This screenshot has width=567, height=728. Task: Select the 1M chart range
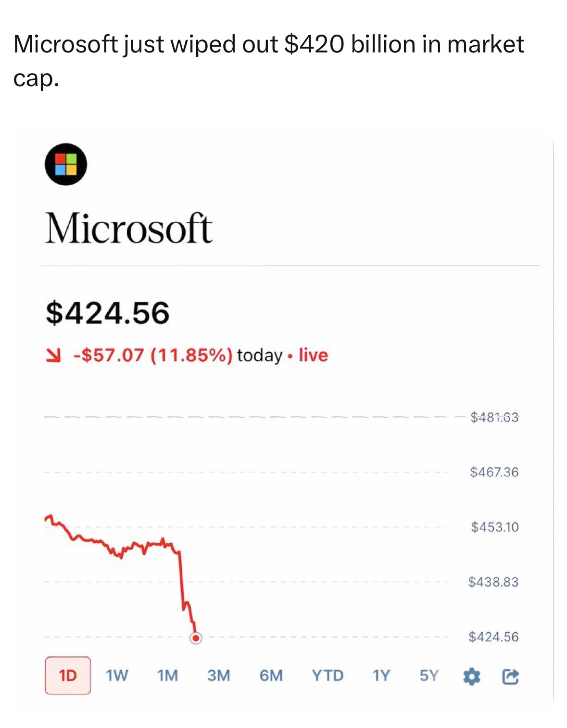168,676
